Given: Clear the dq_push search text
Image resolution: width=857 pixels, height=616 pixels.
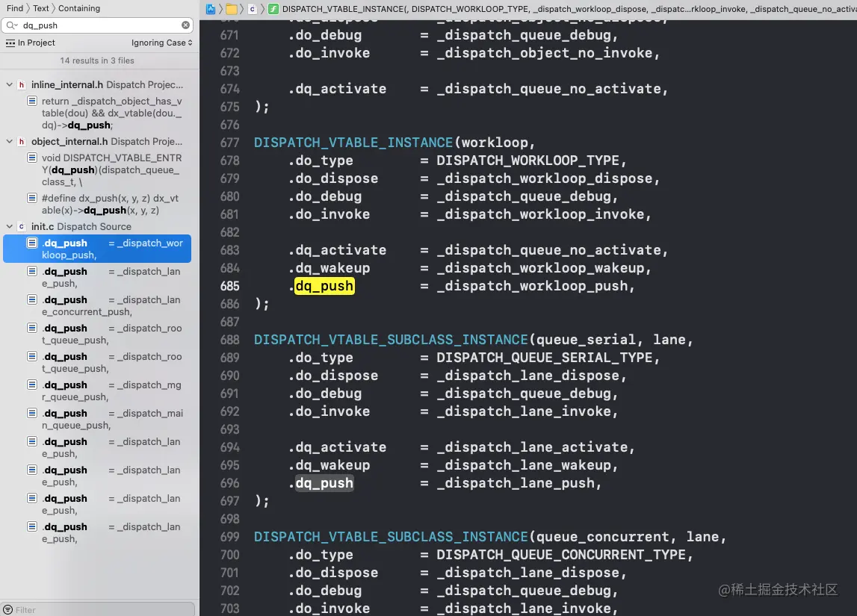Looking at the screenshot, I should [x=186, y=25].
